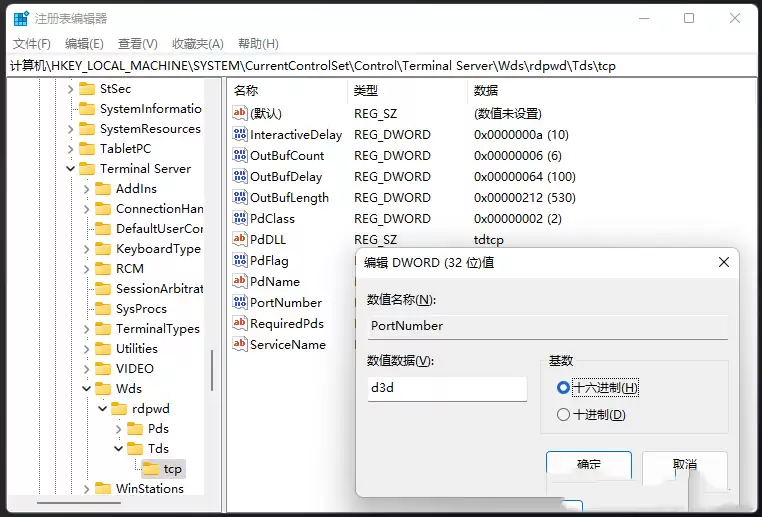Select the ServiceName string value icon
This screenshot has width=762, height=517.
click(x=240, y=344)
